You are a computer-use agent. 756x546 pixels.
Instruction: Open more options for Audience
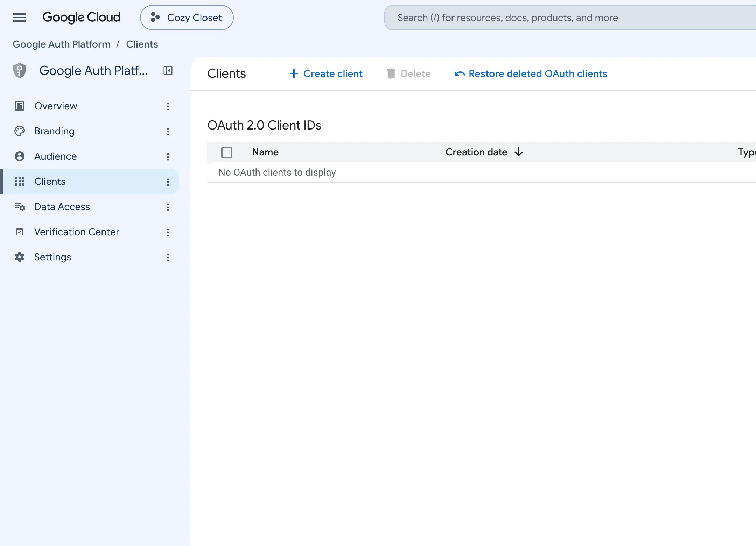[x=168, y=156]
